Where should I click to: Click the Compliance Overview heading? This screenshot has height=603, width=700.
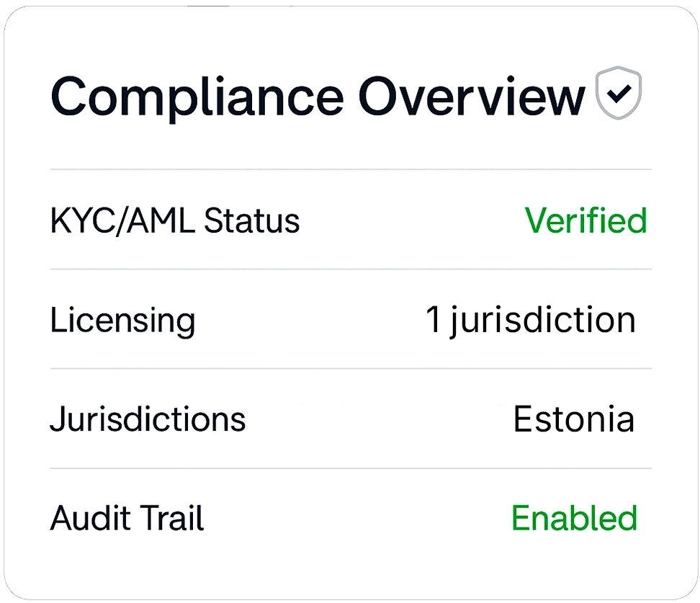click(317, 96)
